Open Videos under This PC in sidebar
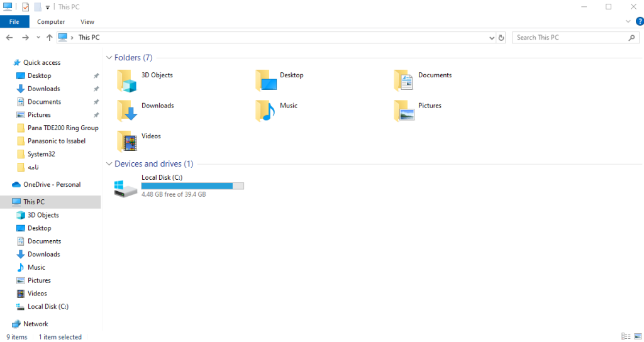The image size is (644, 342). (x=37, y=294)
